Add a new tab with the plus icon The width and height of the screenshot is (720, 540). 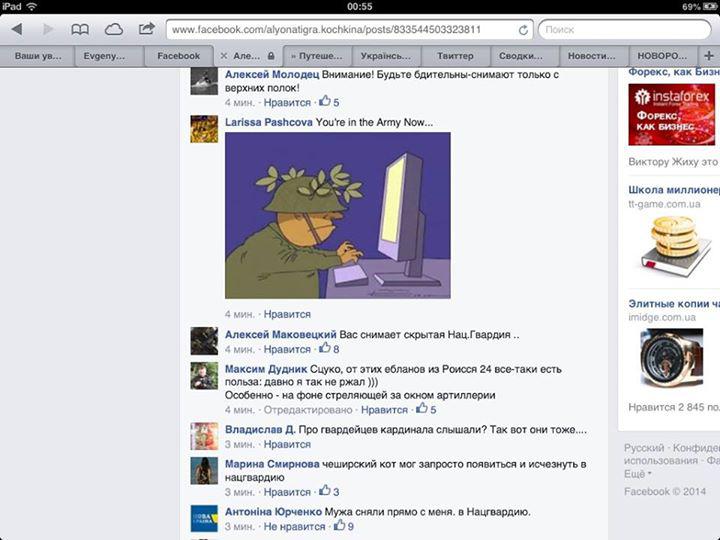point(709,56)
